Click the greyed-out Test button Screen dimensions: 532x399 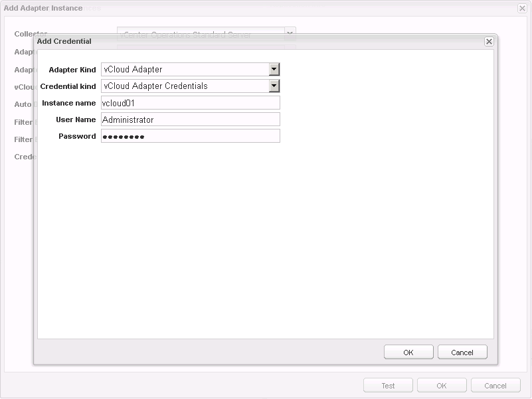(x=388, y=386)
